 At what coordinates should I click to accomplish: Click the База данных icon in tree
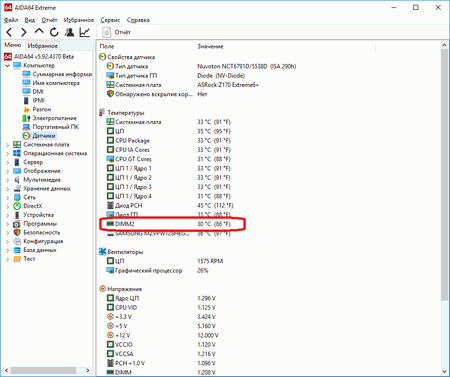click(17, 250)
